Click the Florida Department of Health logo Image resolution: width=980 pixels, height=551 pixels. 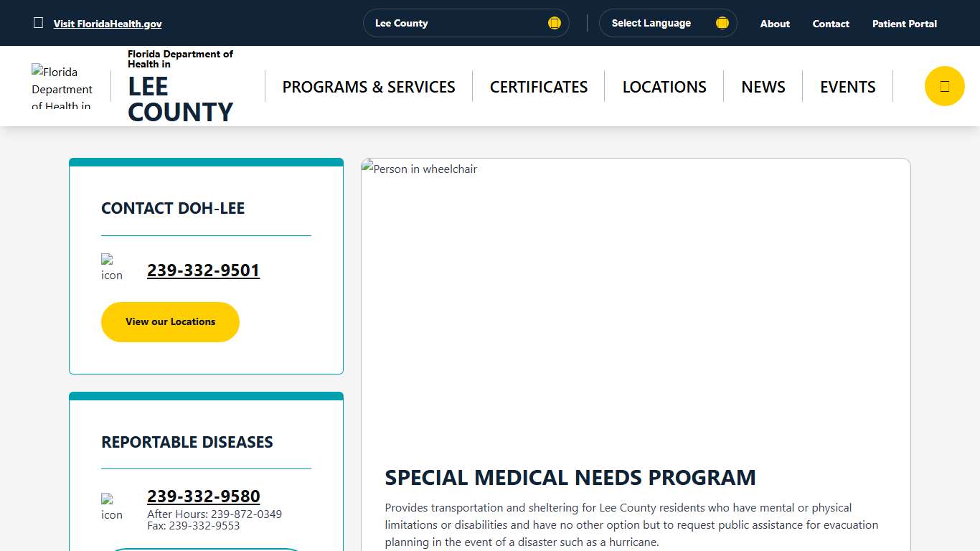coord(62,85)
